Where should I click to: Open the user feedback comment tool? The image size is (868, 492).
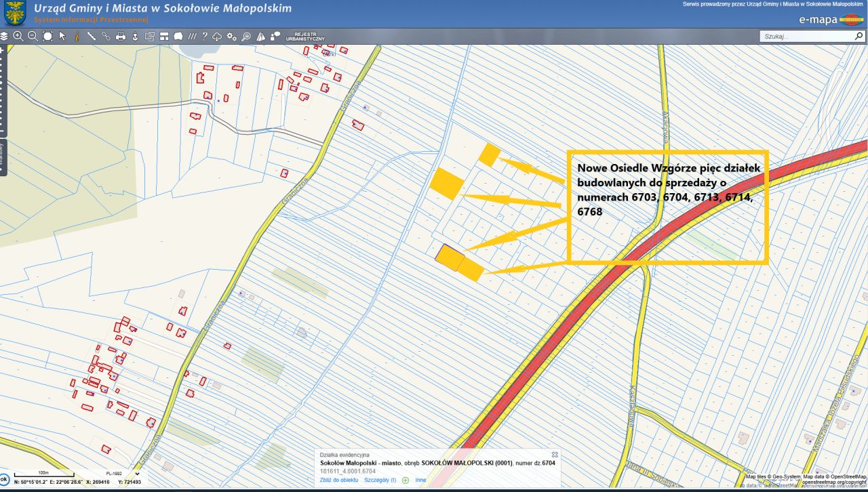pos(275,36)
